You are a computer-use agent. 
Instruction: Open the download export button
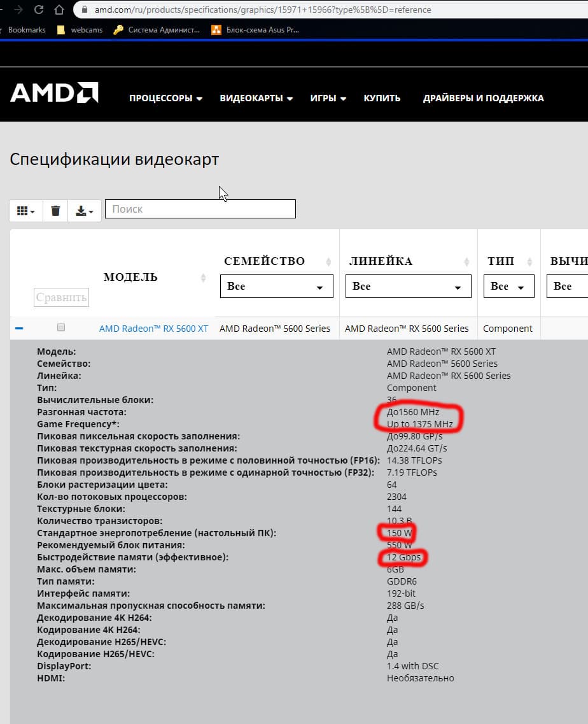[x=85, y=211]
